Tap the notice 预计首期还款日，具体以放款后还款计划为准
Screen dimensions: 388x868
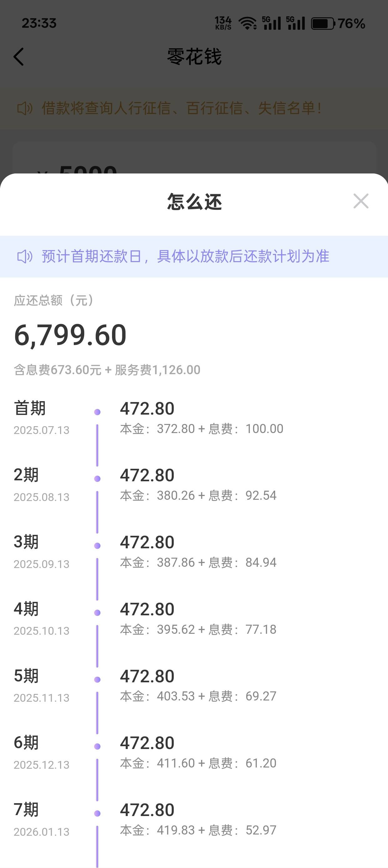(185, 256)
